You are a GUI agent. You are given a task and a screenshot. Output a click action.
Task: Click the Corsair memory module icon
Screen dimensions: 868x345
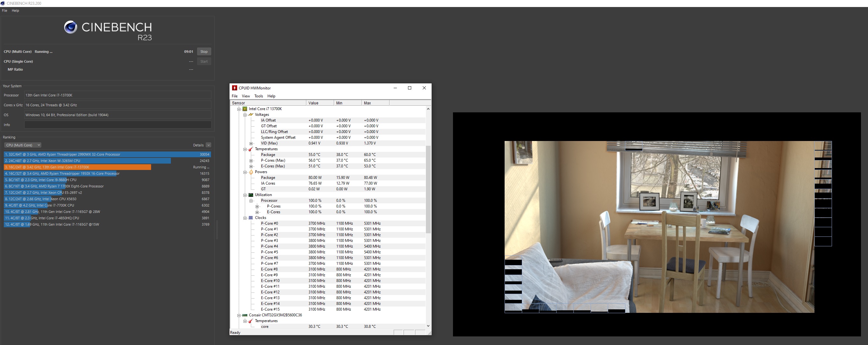245,315
